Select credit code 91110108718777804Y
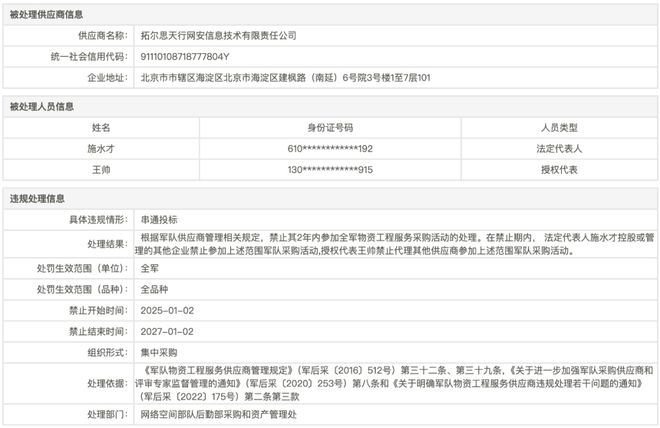This screenshot has width=660, height=428. pos(185,57)
